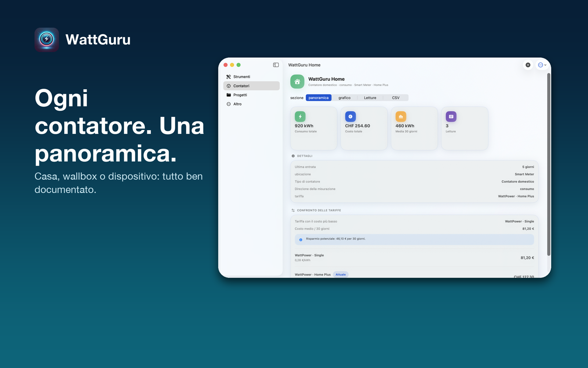The height and width of the screenshot is (368, 588).
Task: Switch to the panoramica tab
Action: pos(319,98)
